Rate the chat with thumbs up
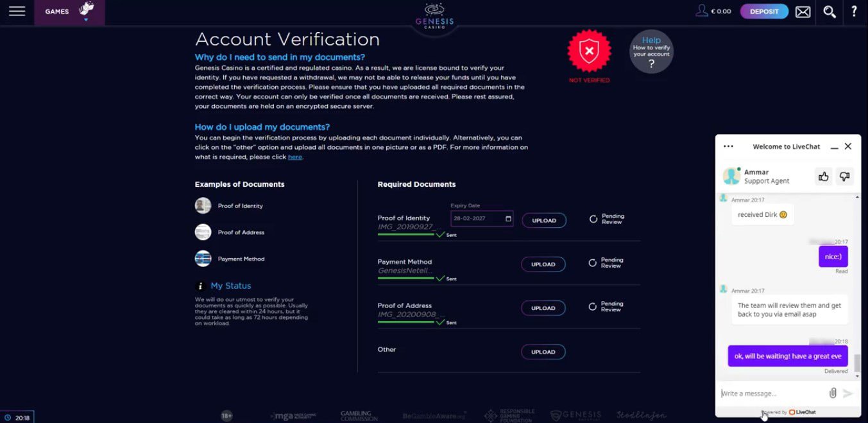This screenshot has height=423, width=868. click(x=824, y=177)
